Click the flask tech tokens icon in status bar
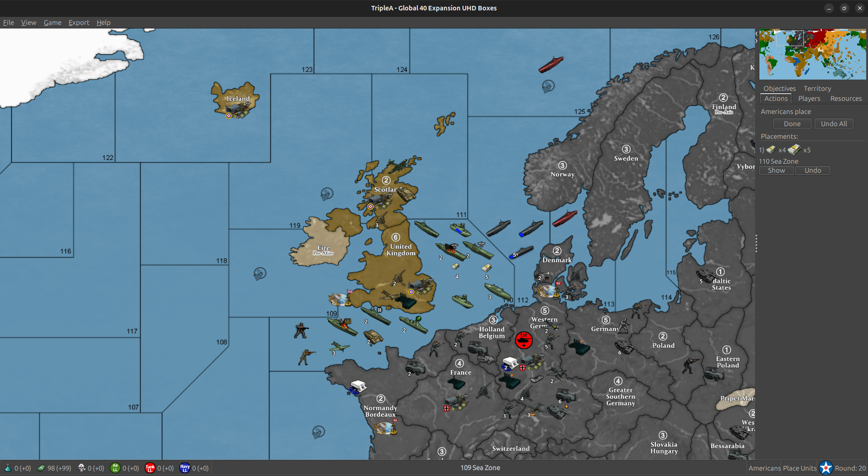The image size is (868, 476). pos(7,468)
